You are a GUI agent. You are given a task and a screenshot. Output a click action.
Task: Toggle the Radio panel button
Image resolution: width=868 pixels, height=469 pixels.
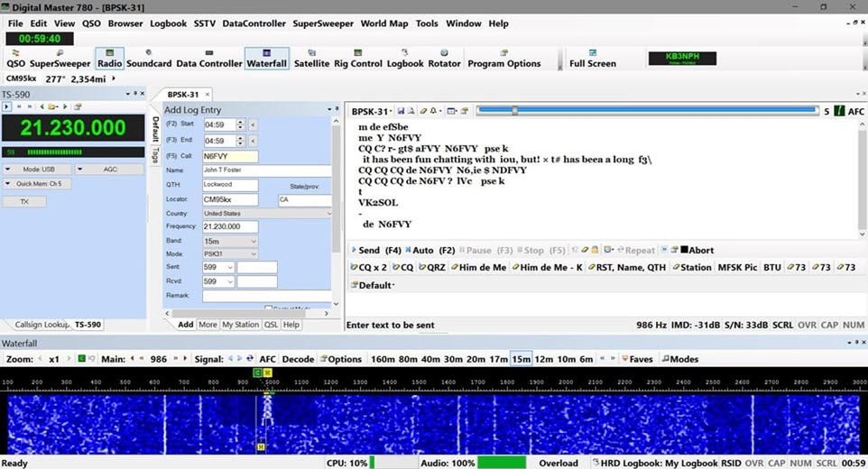(x=109, y=59)
